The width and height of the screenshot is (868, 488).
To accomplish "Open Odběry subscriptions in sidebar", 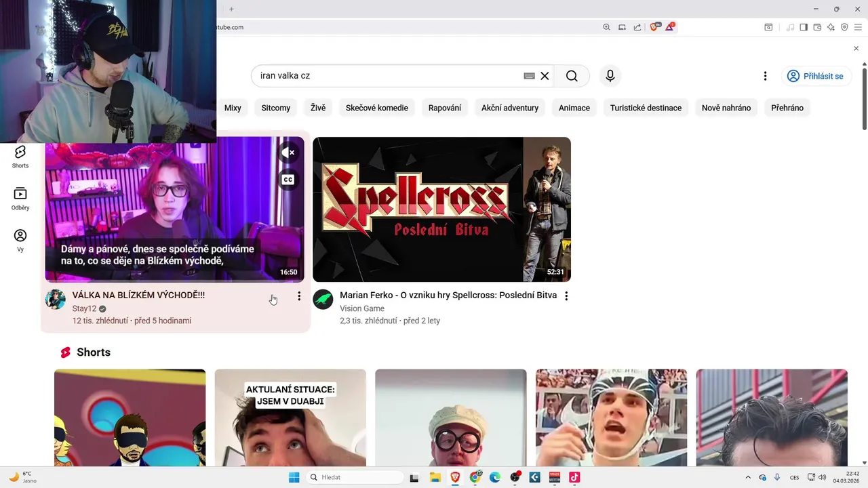I will 20,199.
